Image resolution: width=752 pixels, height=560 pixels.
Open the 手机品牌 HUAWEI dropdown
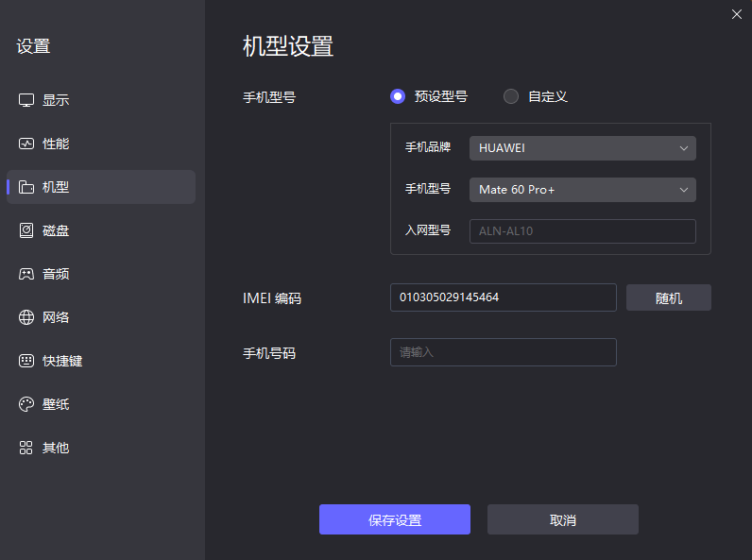point(583,148)
